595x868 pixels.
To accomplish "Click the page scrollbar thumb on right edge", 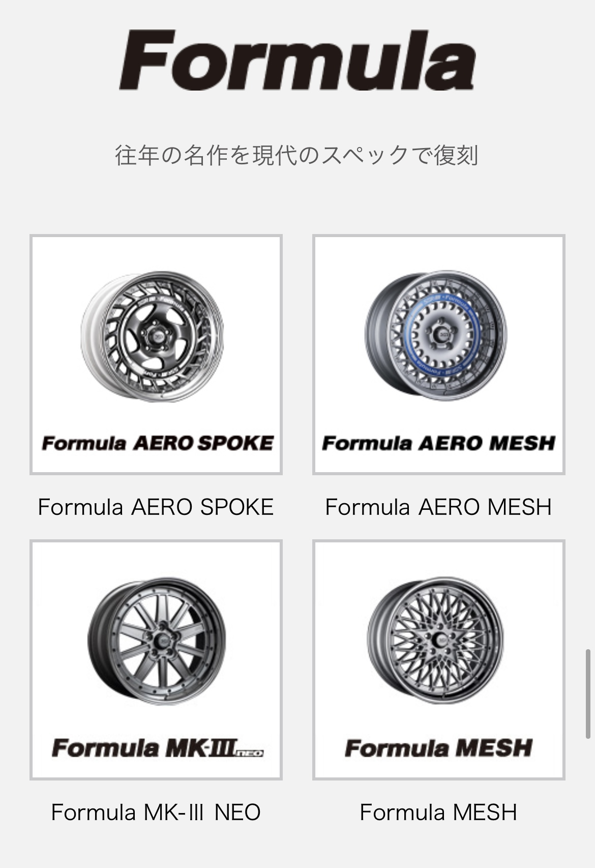I will [x=588, y=695].
